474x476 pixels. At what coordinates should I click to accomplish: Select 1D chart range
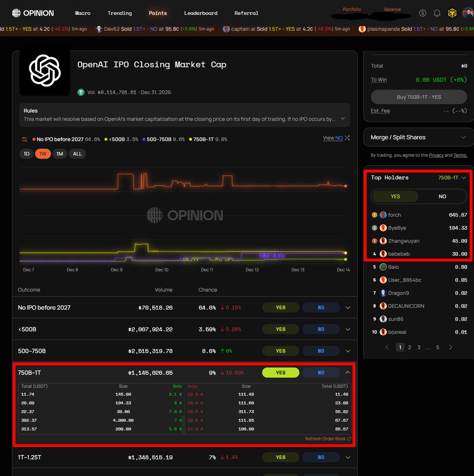point(27,154)
